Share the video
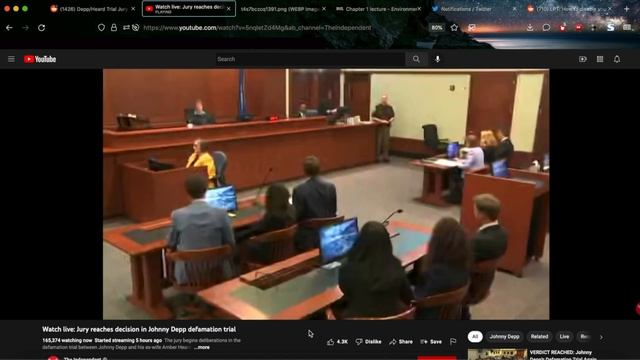Image resolution: width=640 pixels, height=360 pixels. point(401,342)
